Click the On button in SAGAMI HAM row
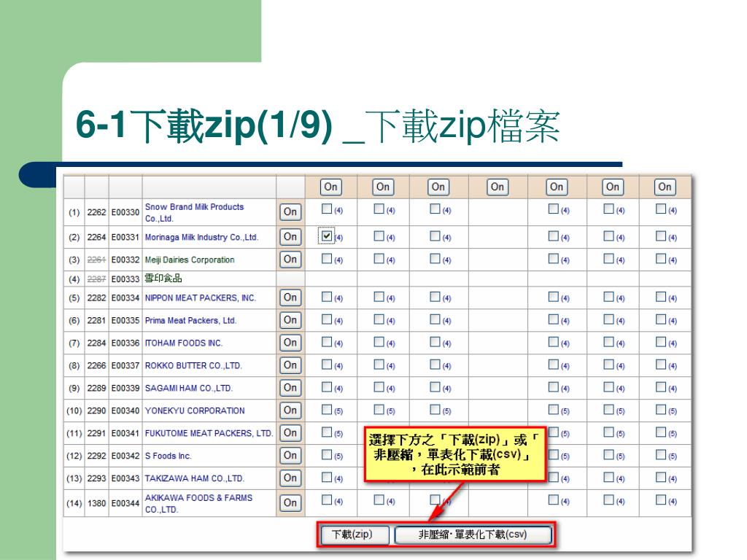This screenshot has height=560, width=747. coord(290,388)
